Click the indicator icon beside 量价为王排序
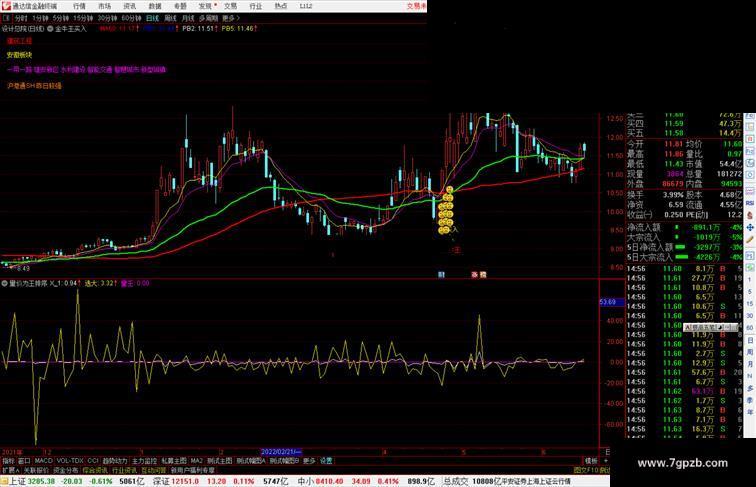This screenshot has width=756, height=487. pos(5,284)
